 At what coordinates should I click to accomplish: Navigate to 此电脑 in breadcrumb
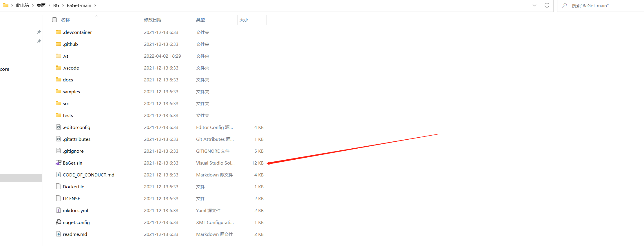click(x=23, y=6)
